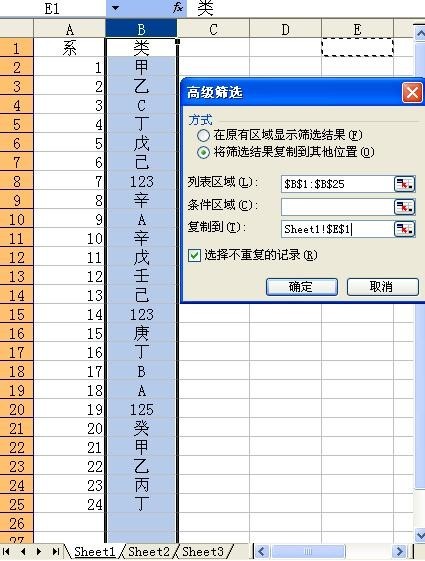This screenshot has height=561, width=425.
Task: Click the 条件区域 input field
Action: [x=338, y=207]
